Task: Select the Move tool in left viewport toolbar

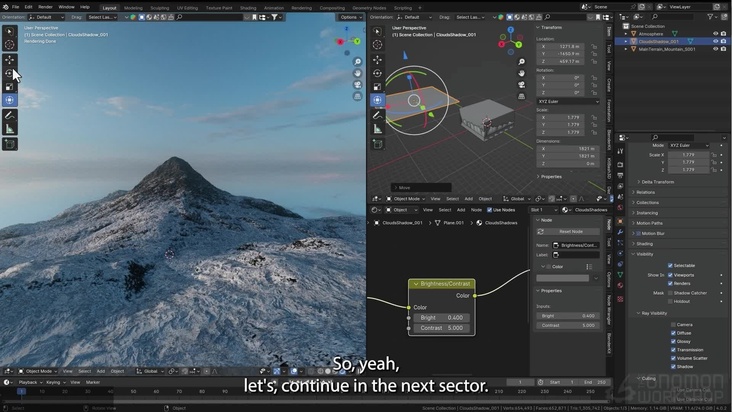Action: (9, 60)
